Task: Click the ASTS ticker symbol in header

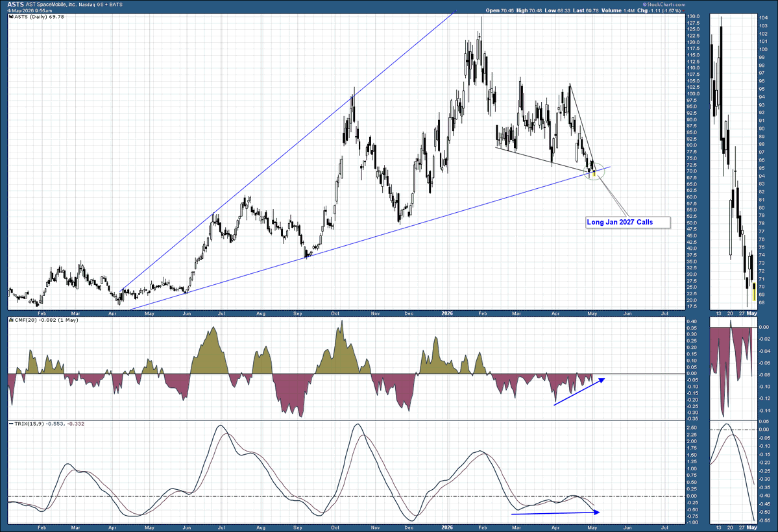Action: (x=16, y=4)
